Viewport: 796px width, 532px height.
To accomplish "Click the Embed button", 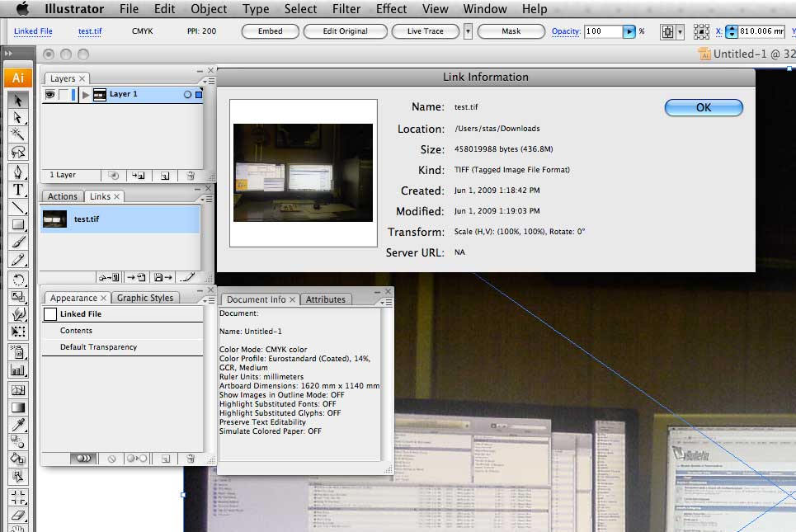I will [x=270, y=31].
